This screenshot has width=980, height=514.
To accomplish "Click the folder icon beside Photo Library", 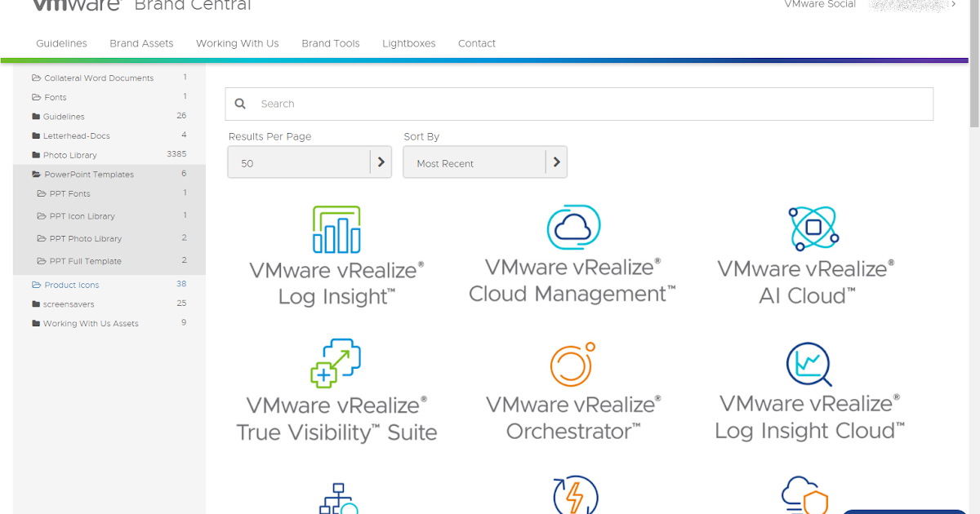I will point(36,155).
